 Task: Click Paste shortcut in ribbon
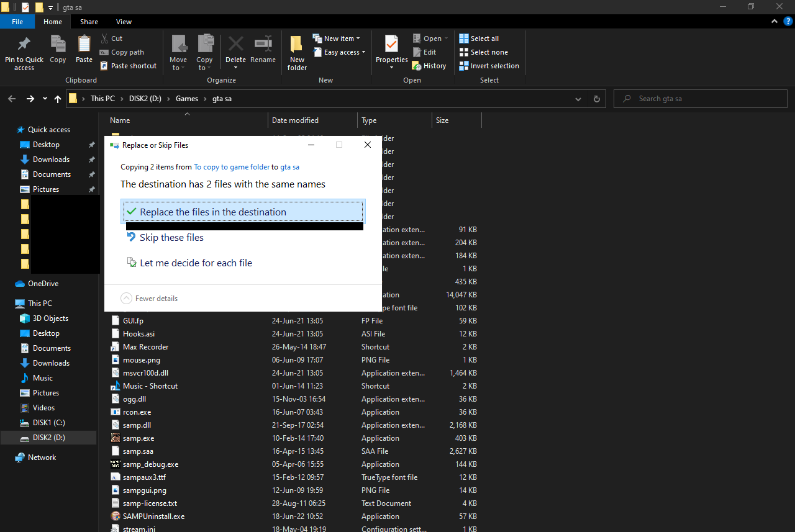tap(128, 66)
